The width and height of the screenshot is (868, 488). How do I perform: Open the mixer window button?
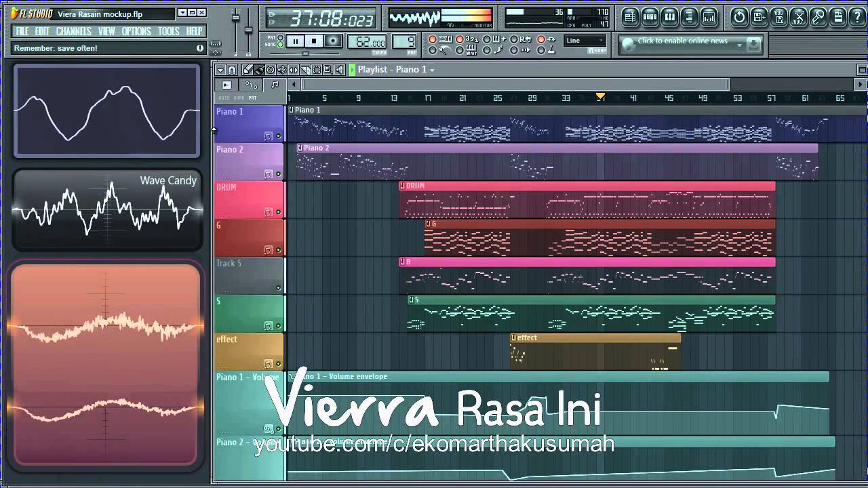(709, 17)
